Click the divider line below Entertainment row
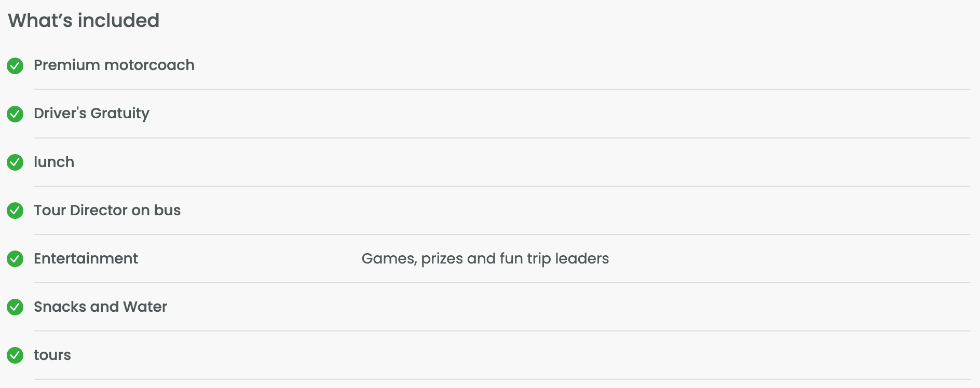Screen dimensions: 980x388 (502, 283)
